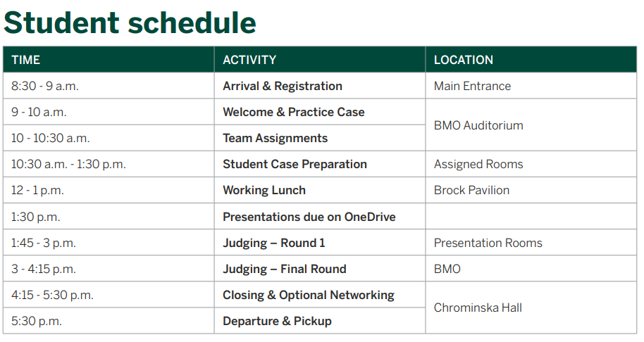Click the TIME column header
Image resolution: width=644 pixels, height=342 pixels.
click(26, 60)
